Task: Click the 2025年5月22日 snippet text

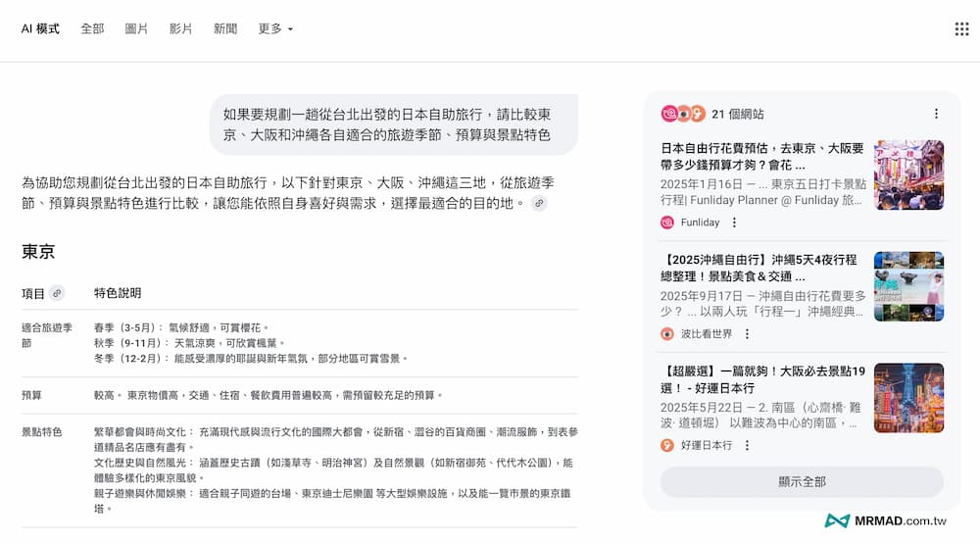Action: tap(760, 416)
